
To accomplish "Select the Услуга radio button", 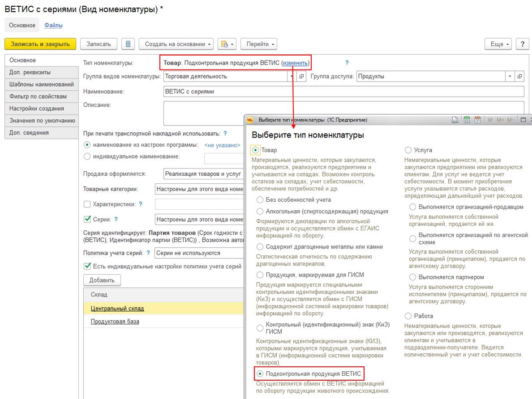I will pyautogui.click(x=408, y=150).
